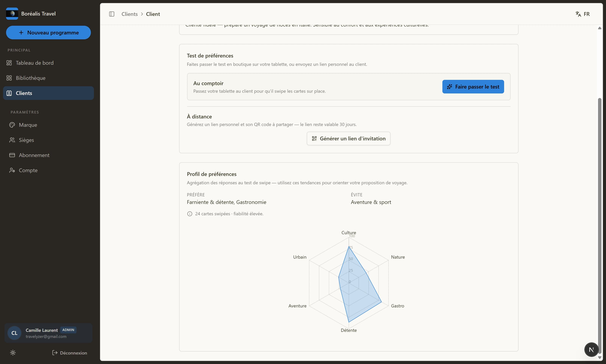This screenshot has width=606, height=364.
Task: Toggle the sidebar panel icon
Action: (112, 14)
